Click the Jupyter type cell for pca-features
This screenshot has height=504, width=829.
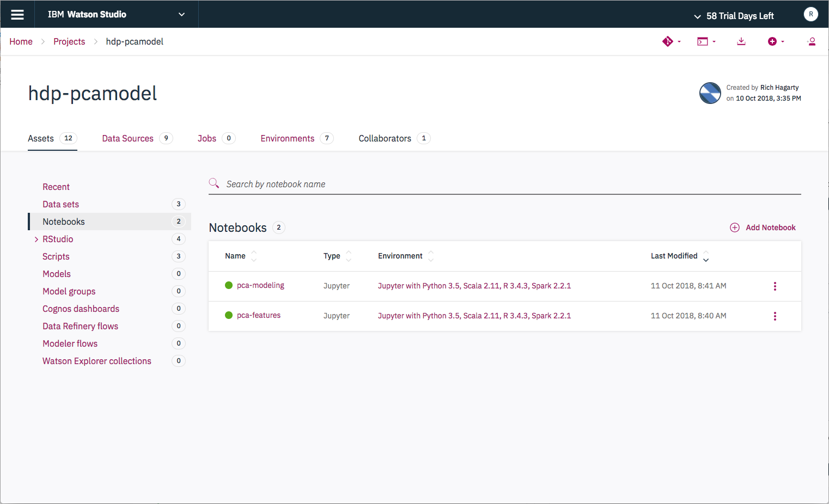(337, 316)
